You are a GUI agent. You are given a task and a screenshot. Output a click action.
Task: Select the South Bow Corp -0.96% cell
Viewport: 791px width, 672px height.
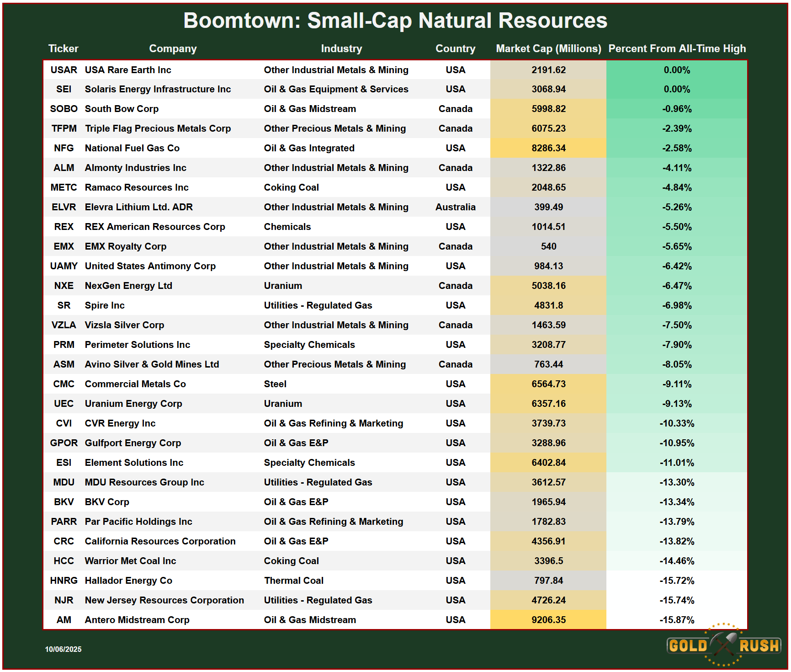(677, 109)
